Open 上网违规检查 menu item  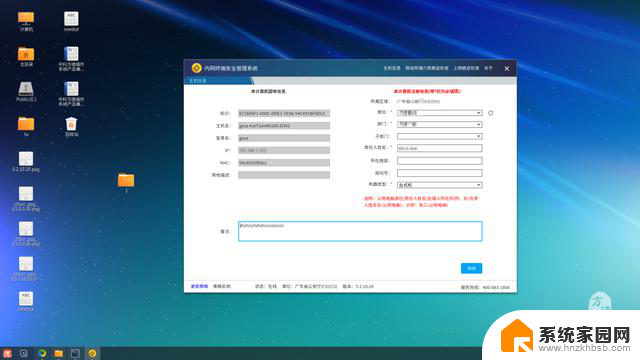(466, 68)
